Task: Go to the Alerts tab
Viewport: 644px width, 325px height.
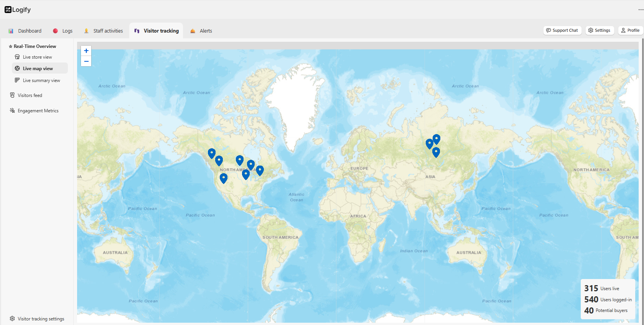Action: click(201, 31)
